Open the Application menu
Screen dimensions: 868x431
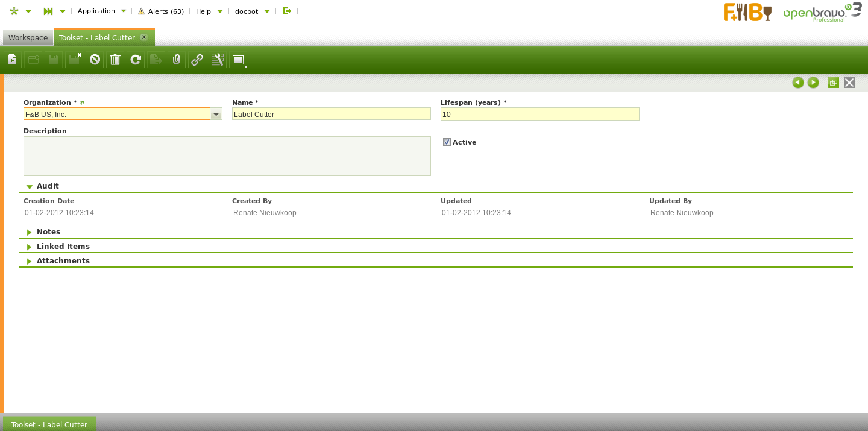101,11
